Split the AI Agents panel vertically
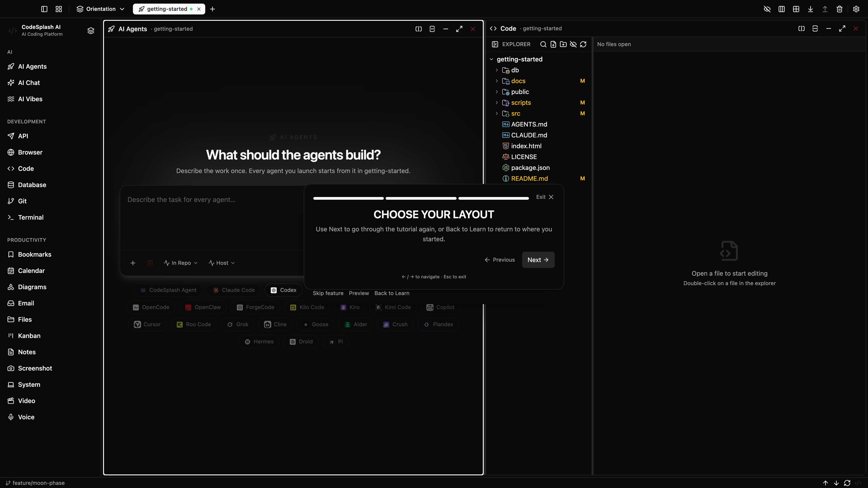The height and width of the screenshot is (488, 868). [432, 29]
